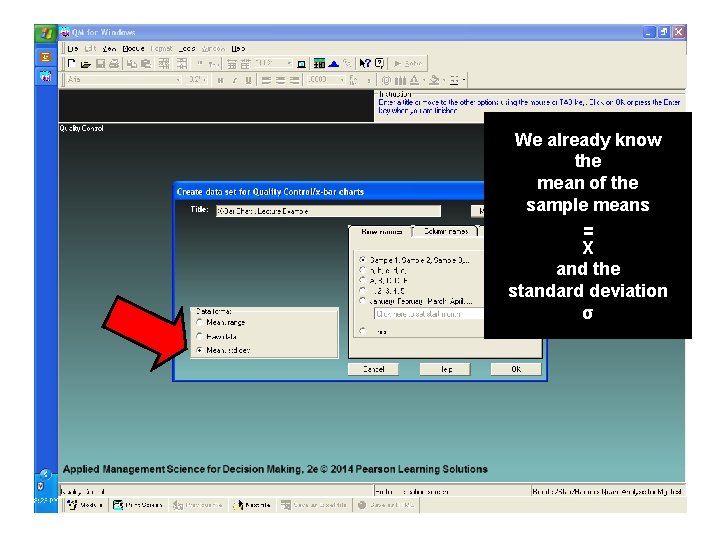The height and width of the screenshot is (540, 720).
Task: Toggle Italic formatting icon
Action: click(x=234, y=80)
